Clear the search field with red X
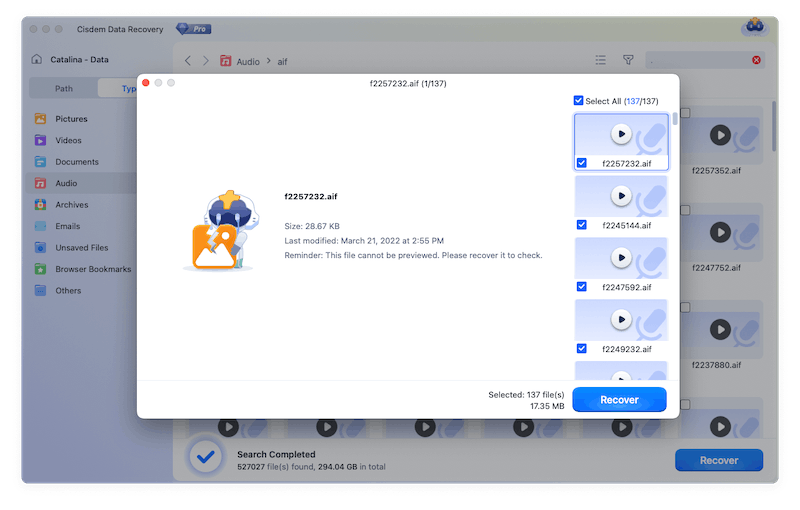800x510 pixels. 756,60
